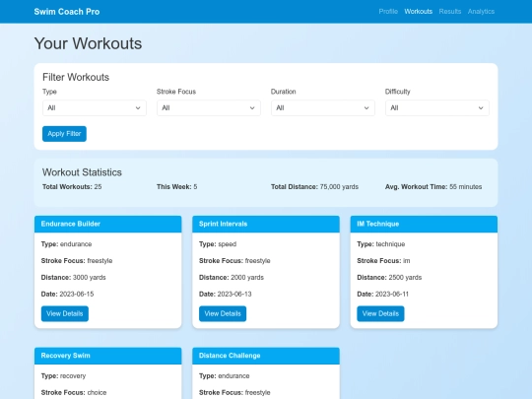532x399 pixels.
Task: Click Avg. Workout Time: 55 minutes
Action: 433,187
